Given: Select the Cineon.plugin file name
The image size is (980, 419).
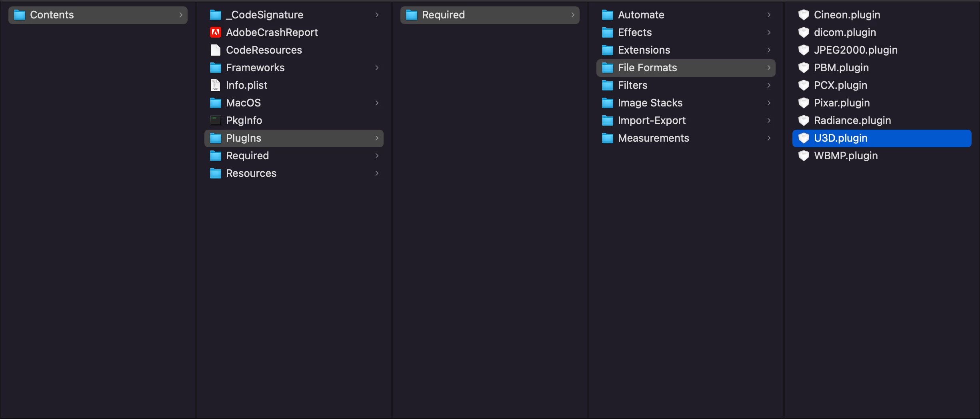Looking at the screenshot, I should (x=847, y=15).
